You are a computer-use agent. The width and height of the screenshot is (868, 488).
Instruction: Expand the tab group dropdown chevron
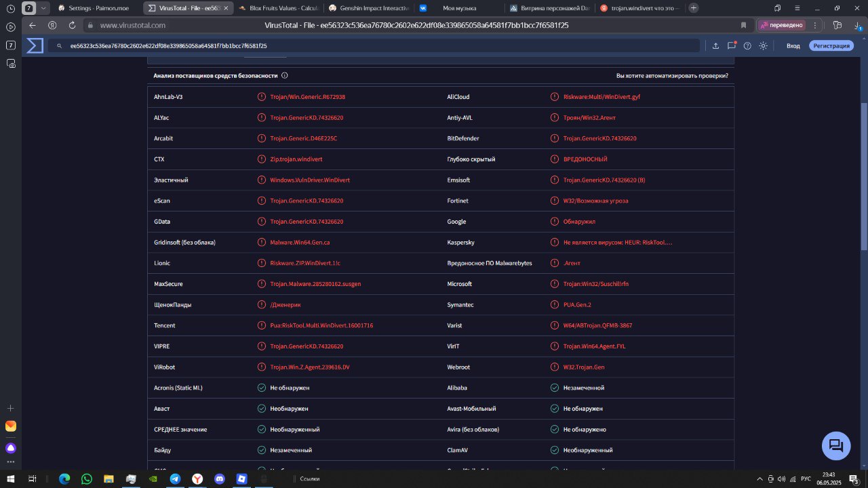point(44,8)
